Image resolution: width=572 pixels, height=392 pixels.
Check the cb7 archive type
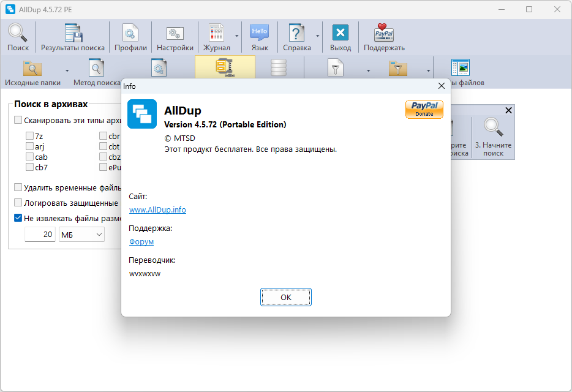(29, 167)
